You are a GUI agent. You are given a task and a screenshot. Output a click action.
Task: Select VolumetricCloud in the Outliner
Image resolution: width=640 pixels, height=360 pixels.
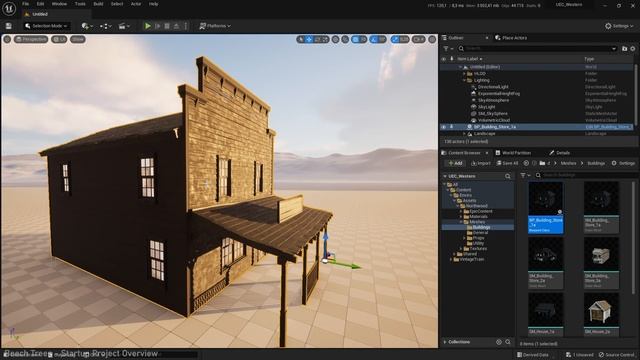(x=494, y=120)
